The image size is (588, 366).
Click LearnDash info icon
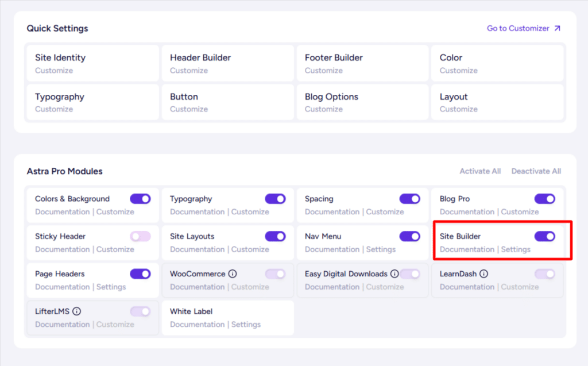483,273
